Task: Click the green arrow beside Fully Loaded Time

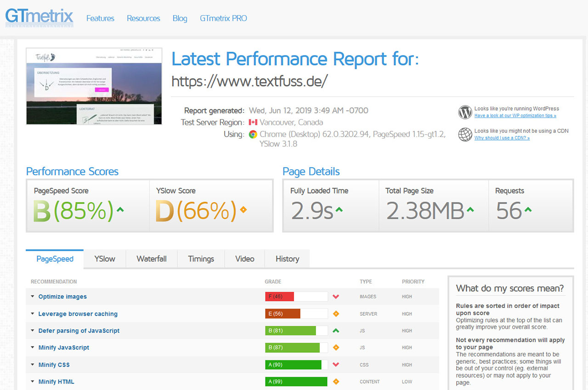Action: pos(339,210)
